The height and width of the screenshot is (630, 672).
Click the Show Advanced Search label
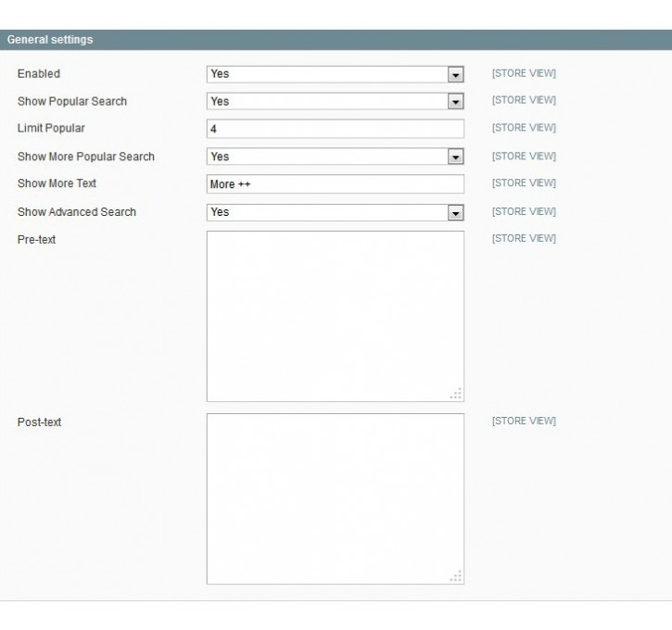(76, 212)
